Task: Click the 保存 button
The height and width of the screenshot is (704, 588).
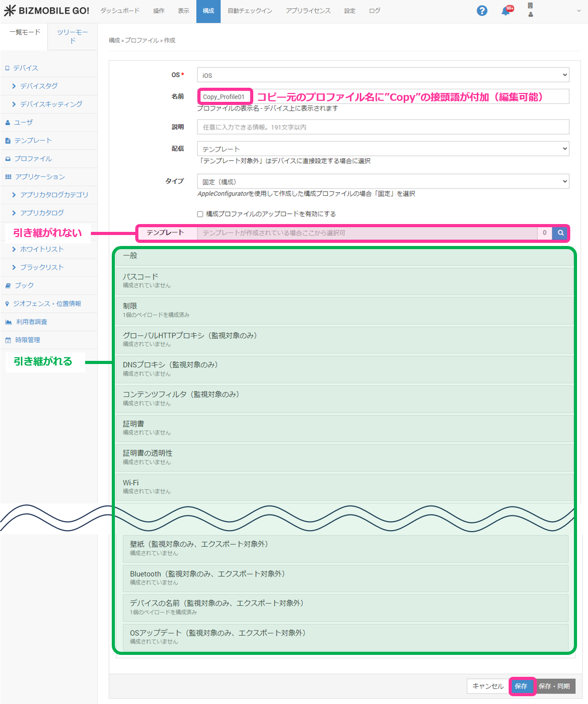Action: coord(521,686)
